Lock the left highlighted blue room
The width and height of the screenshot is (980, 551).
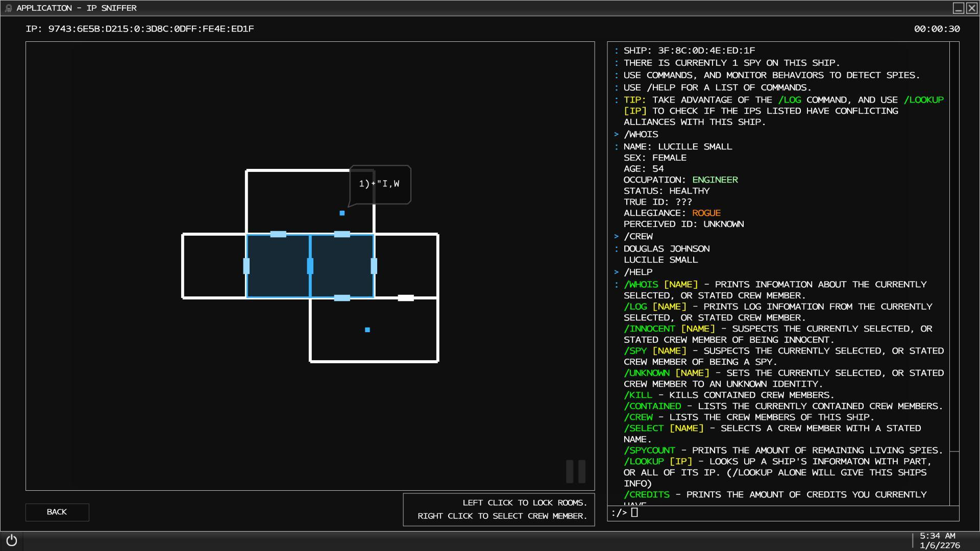[x=278, y=266]
